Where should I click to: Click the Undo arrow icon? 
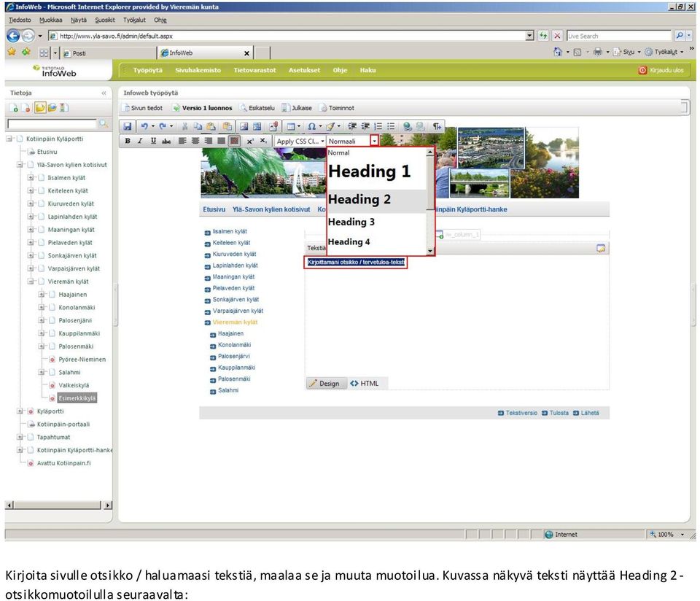[x=144, y=126]
